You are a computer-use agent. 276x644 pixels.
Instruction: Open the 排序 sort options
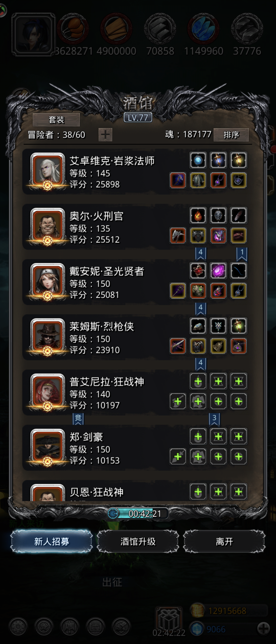click(231, 135)
